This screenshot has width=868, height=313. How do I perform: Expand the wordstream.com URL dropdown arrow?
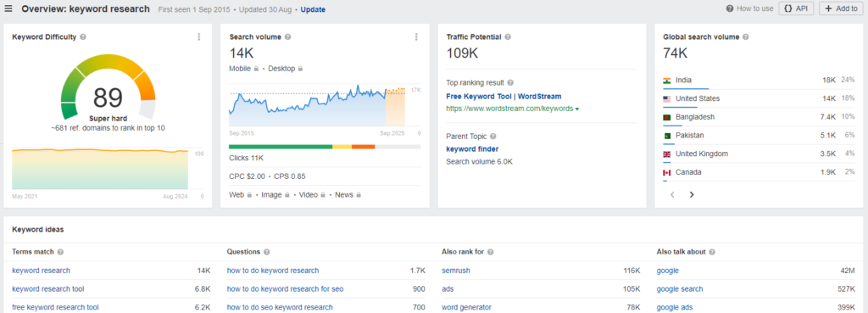tap(577, 109)
